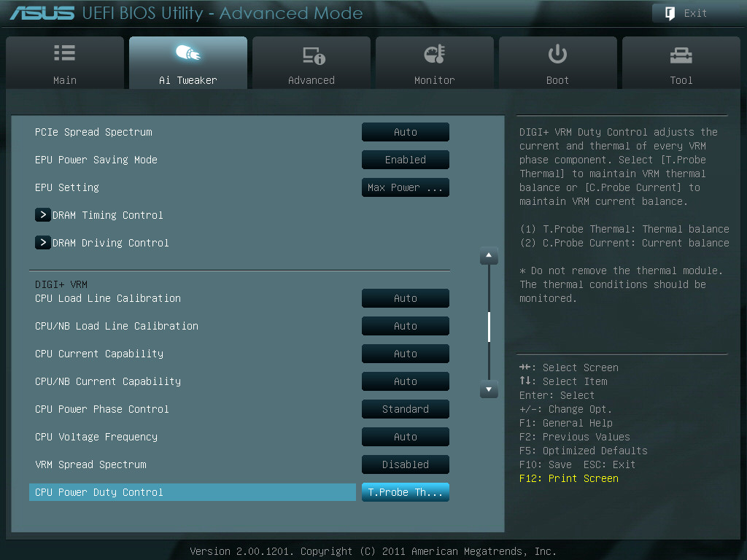Toggle VRM Spread Spectrum Disabled value
The height and width of the screenshot is (560, 747).
pyautogui.click(x=406, y=464)
